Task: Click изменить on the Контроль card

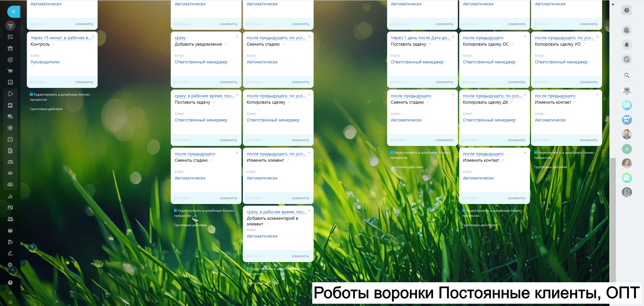Action: pos(84,82)
